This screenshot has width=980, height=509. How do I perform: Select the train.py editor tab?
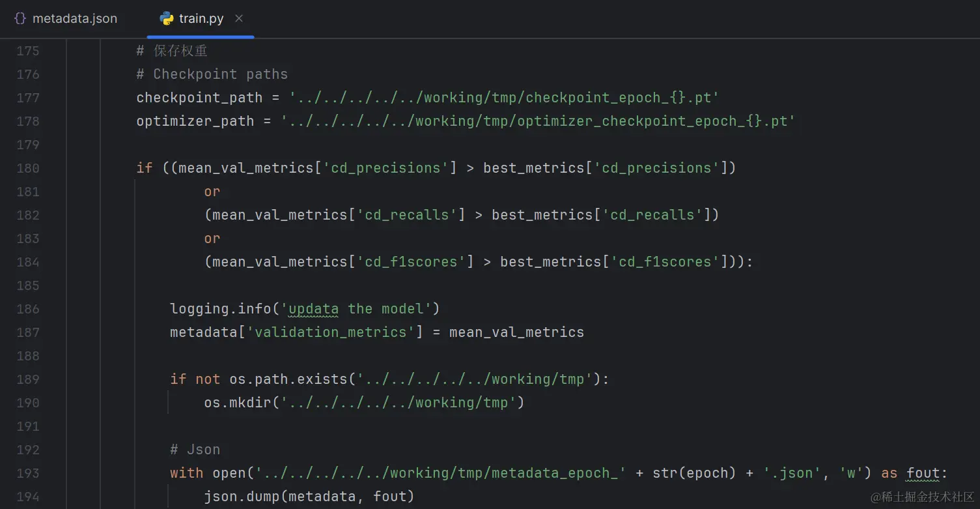(x=201, y=19)
